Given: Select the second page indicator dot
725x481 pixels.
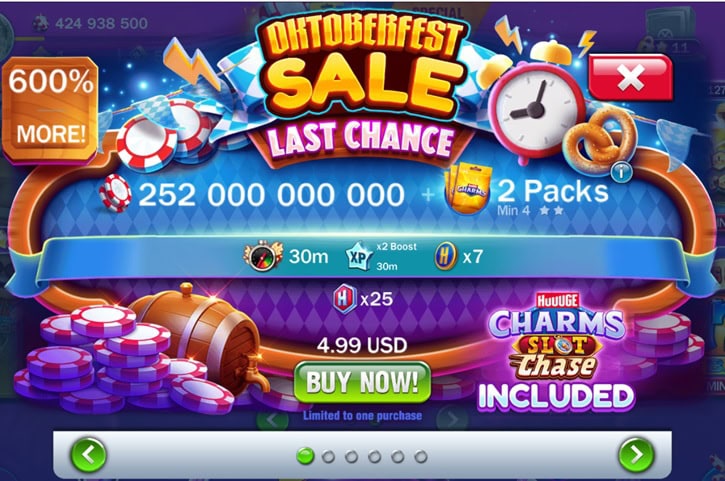Looking at the screenshot, I should 328,457.
